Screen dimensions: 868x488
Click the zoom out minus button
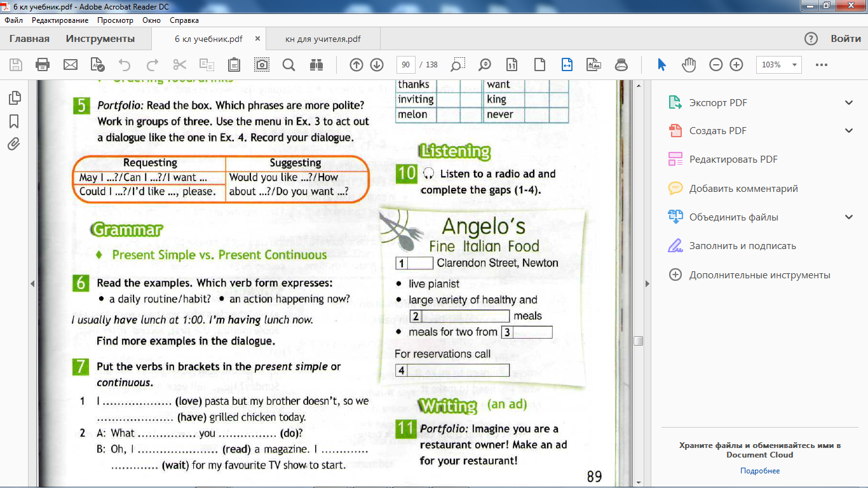(x=716, y=65)
